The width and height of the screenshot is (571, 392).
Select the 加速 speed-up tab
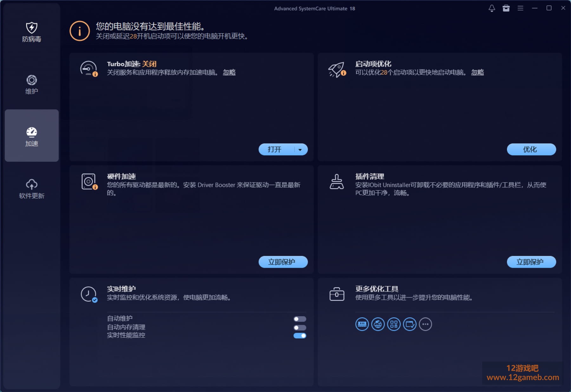click(x=32, y=136)
